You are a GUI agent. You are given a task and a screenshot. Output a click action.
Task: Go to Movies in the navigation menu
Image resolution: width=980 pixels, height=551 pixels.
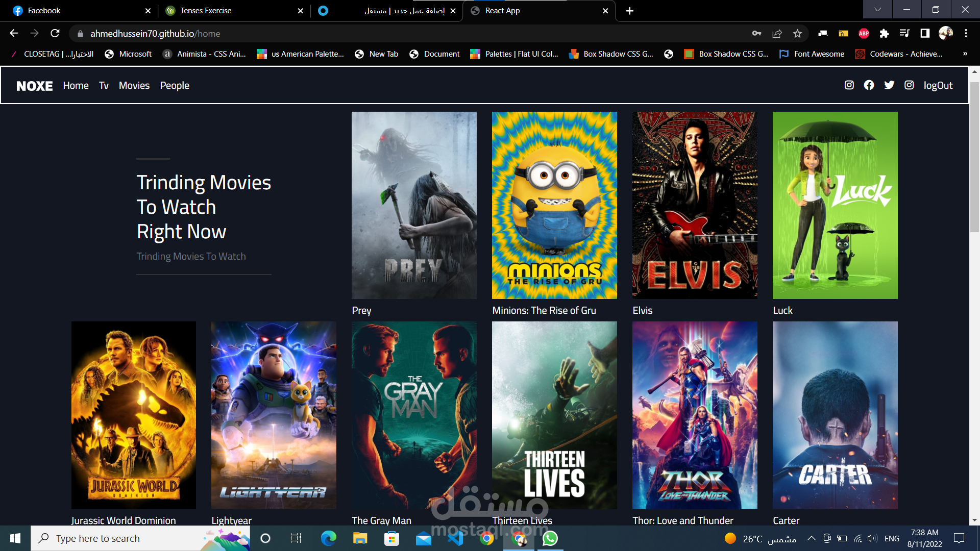(x=134, y=86)
